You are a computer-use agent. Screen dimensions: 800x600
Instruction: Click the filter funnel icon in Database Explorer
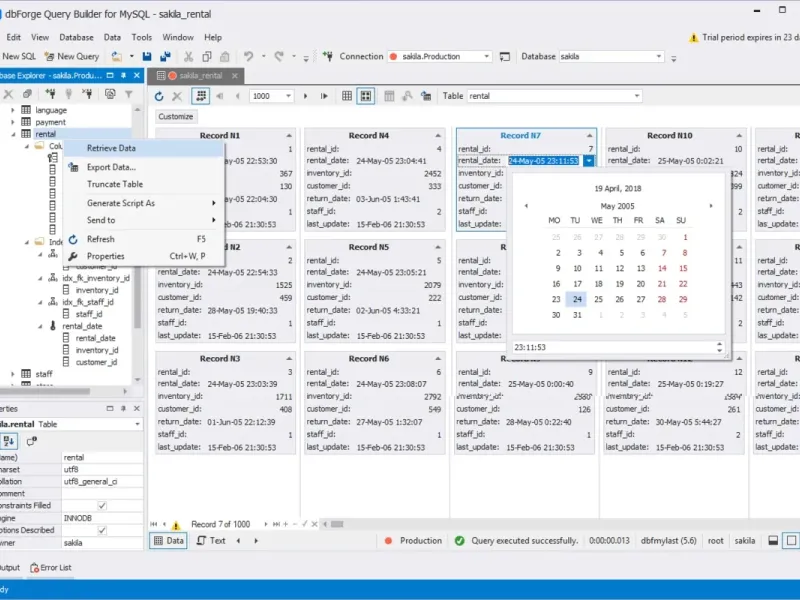[128, 94]
